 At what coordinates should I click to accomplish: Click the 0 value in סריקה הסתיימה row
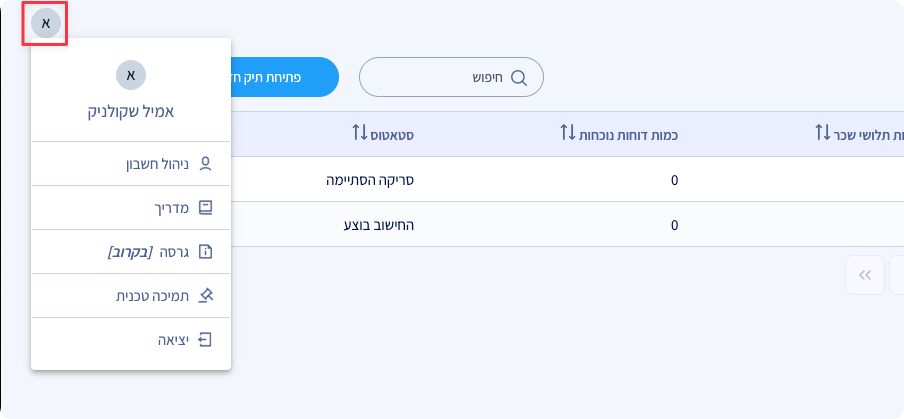pyautogui.click(x=674, y=180)
